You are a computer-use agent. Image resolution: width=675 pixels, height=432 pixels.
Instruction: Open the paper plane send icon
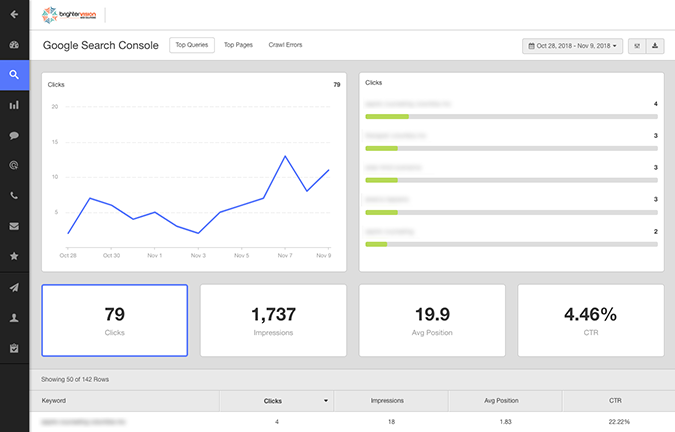point(14,287)
